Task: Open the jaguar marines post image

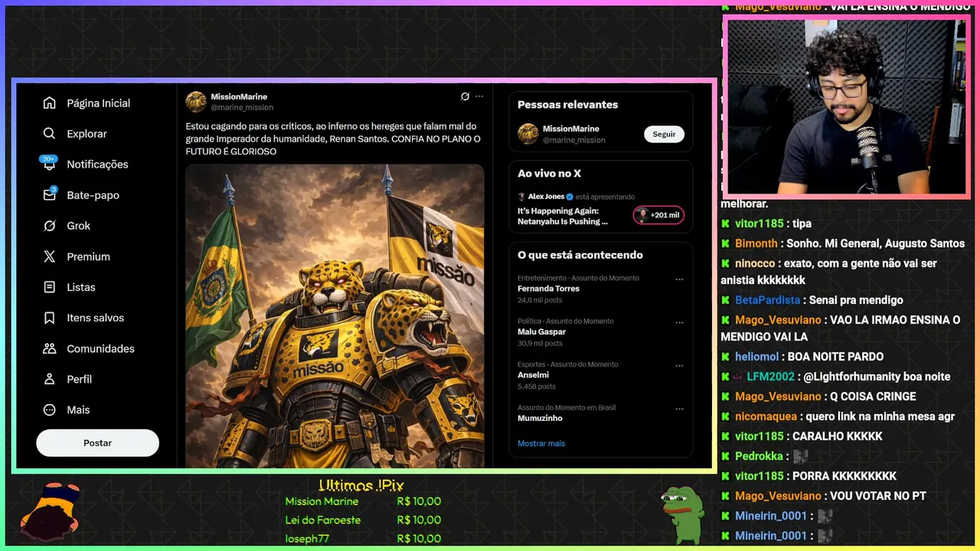Action: tap(335, 315)
